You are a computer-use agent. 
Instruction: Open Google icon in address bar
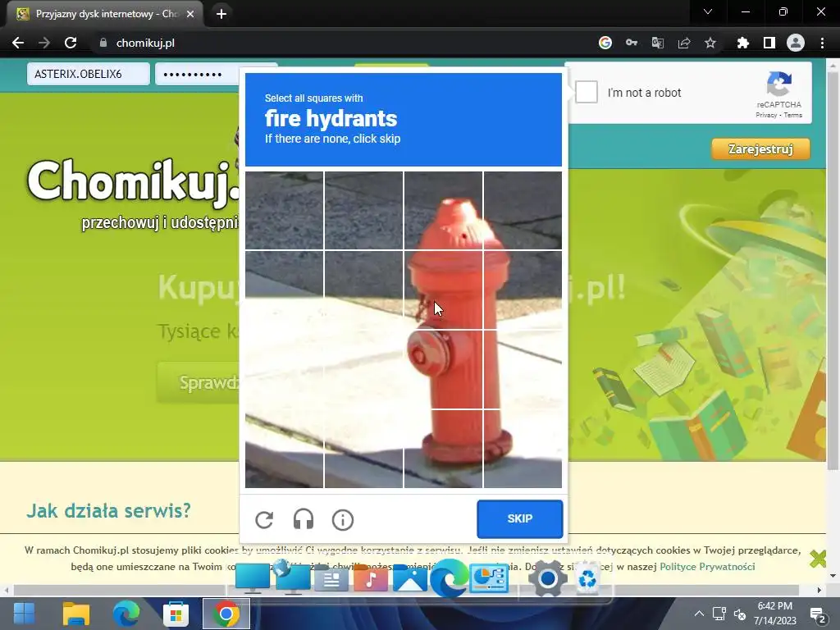click(605, 43)
